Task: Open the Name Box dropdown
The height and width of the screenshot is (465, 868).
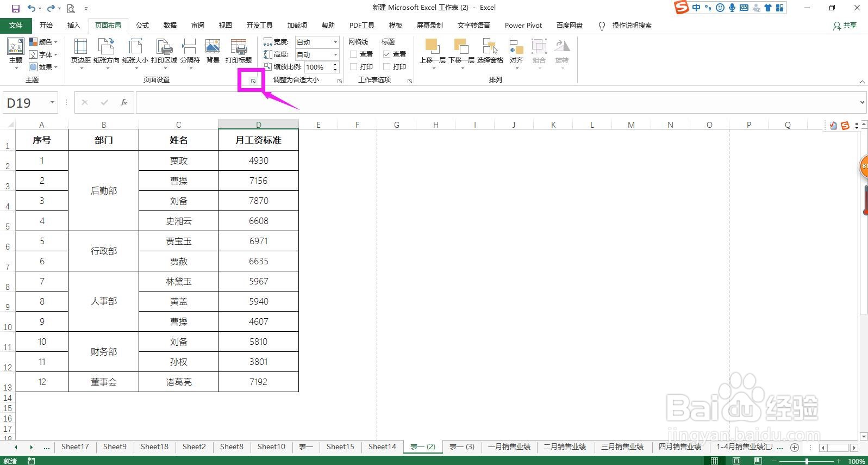Action: (x=52, y=102)
